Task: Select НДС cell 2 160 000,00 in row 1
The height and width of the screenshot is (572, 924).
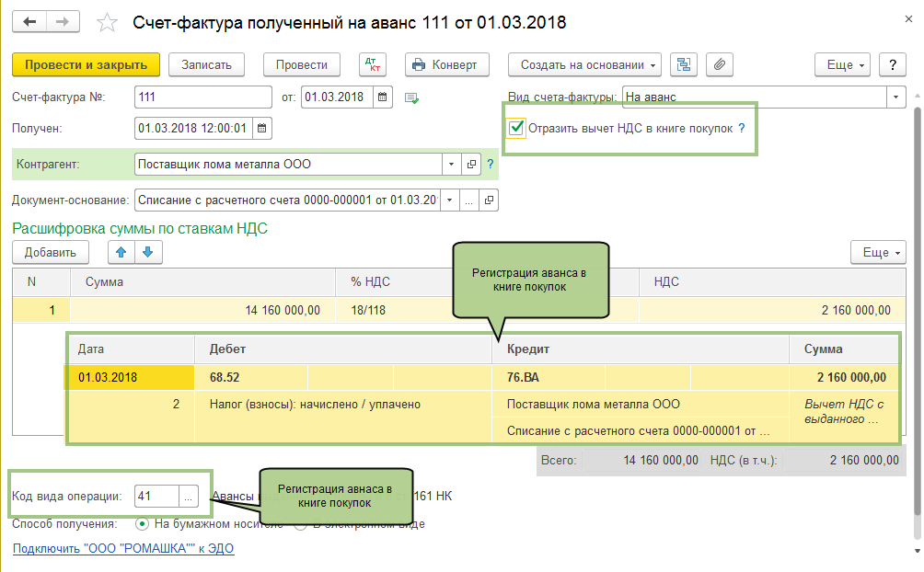Action: tap(772, 311)
